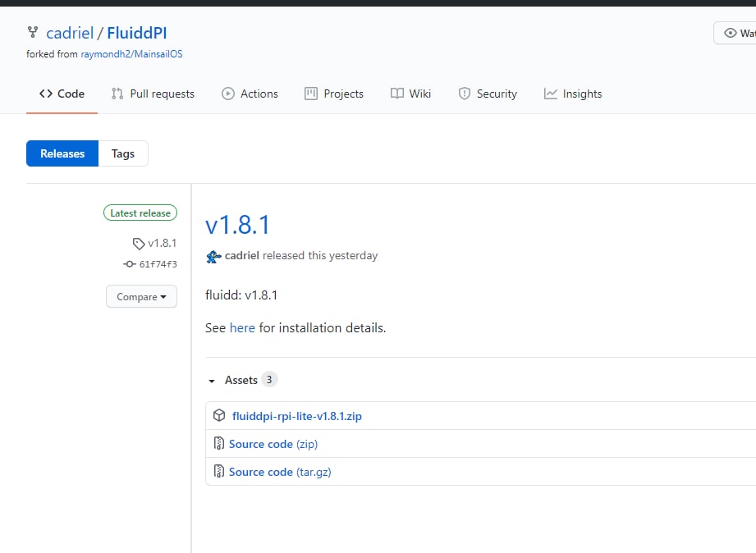
Task: Click the Watch button with eye icon
Action: pyautogui.click(x=735, y=33)
